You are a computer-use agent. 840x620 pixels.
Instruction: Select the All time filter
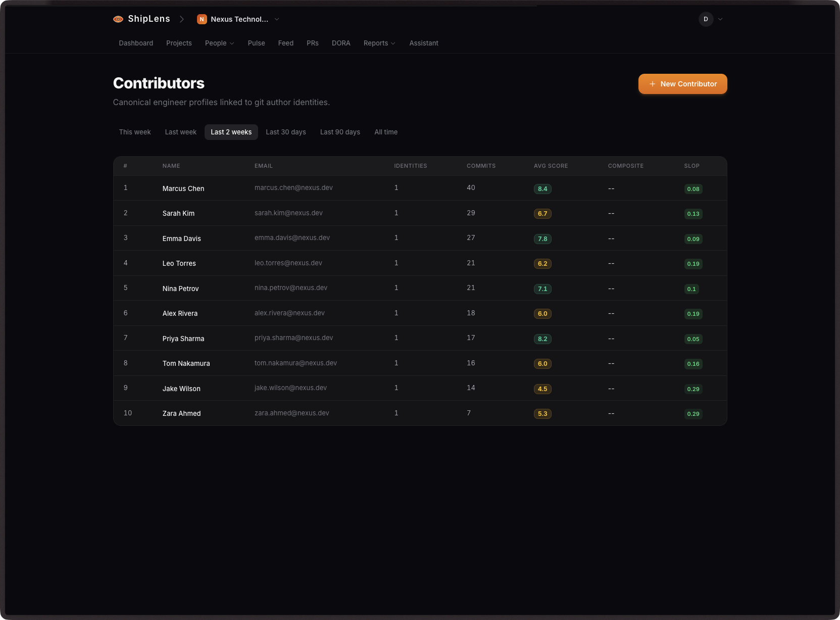tap(386, 132)
